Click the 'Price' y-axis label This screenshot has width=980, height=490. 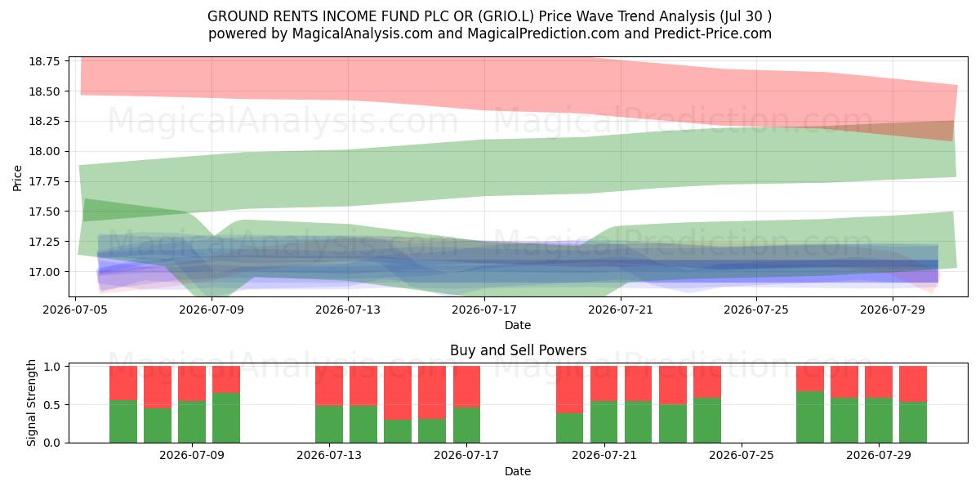pyautogui.click(x=18, y=177)
